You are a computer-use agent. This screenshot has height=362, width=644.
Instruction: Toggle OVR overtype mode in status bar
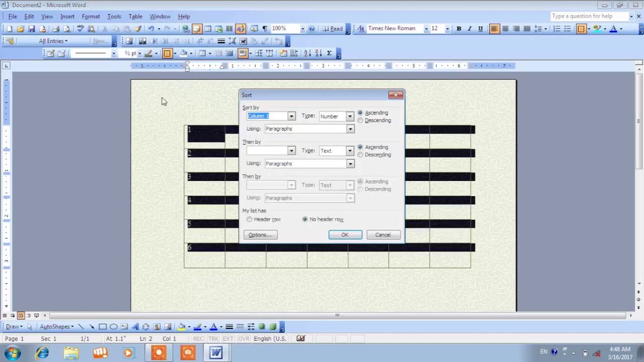point(244,339)
